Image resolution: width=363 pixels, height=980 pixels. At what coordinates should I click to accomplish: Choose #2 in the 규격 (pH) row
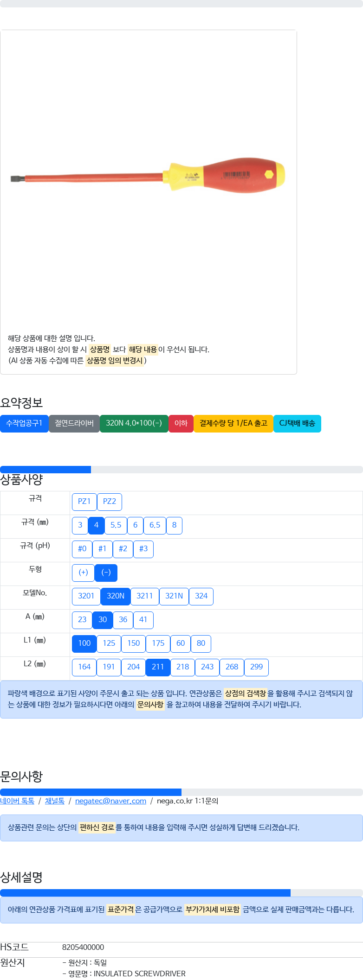123,549
